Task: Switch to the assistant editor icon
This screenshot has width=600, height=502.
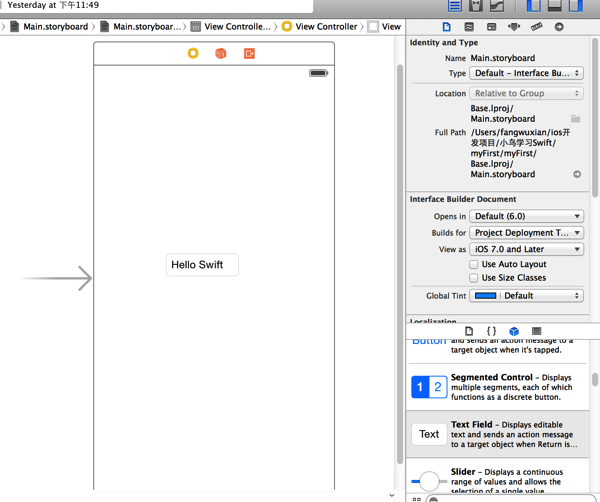Action: point(476,5)
